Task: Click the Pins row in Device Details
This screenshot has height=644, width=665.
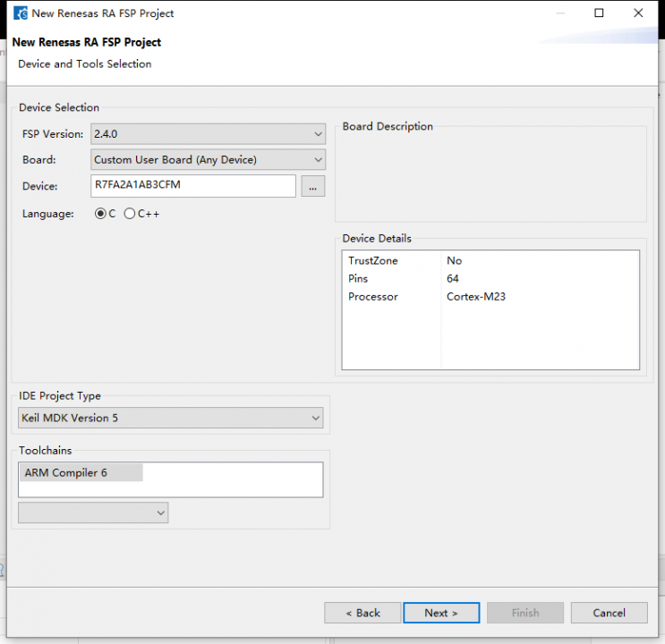Action: tap(490, 278)
